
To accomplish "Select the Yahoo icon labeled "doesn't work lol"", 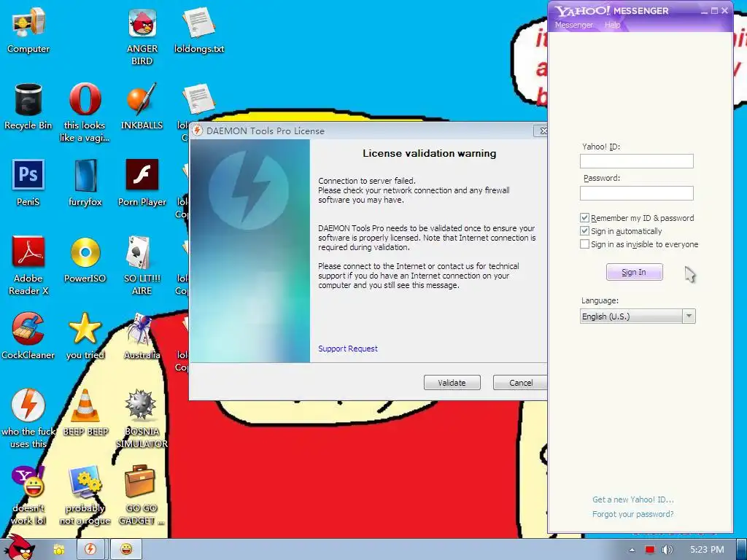I will 28,495.
